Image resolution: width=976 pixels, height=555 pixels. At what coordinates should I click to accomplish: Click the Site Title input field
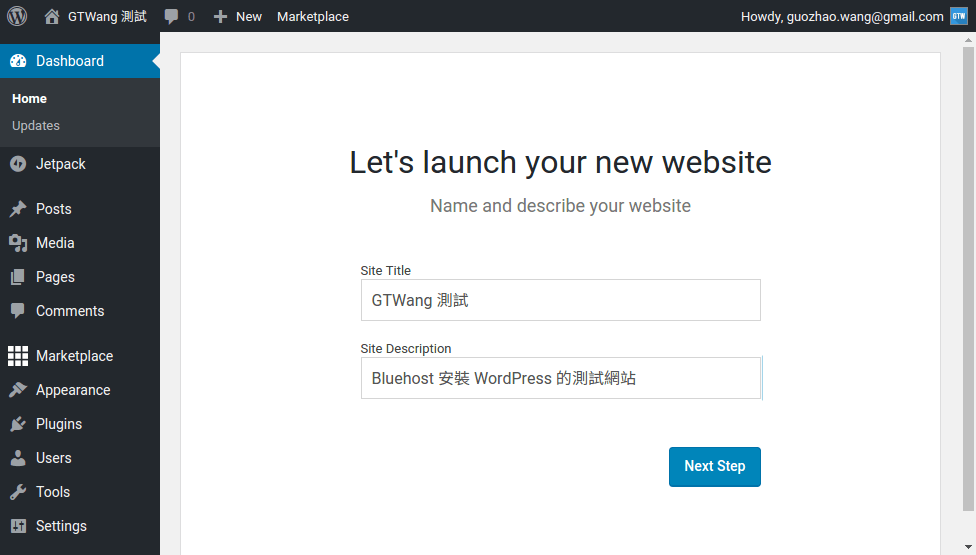click(x=560, y=300)
